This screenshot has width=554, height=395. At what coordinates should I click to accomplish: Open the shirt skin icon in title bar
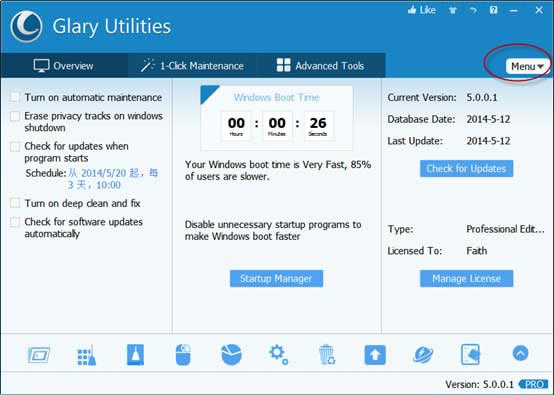(x=452, y=10)
